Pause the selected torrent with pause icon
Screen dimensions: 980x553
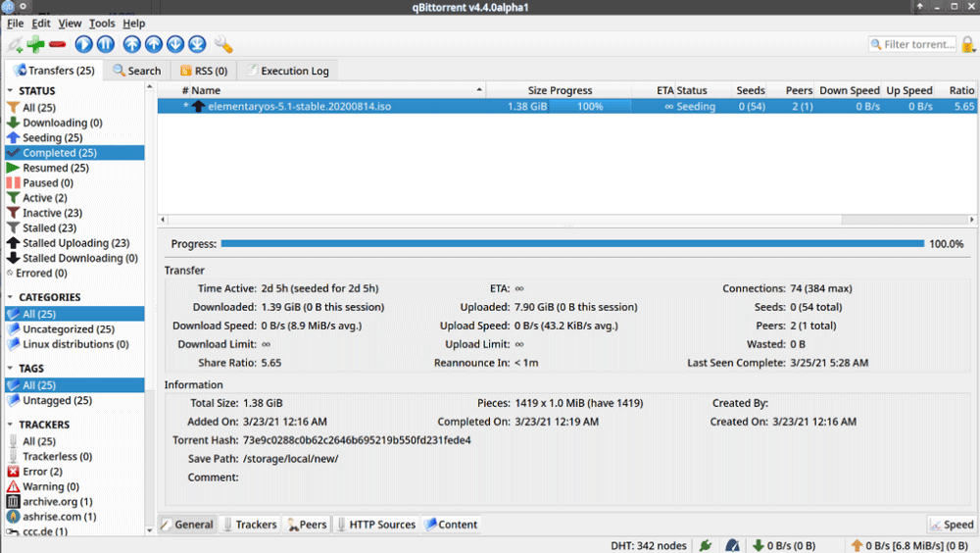[x=106, y=44]
